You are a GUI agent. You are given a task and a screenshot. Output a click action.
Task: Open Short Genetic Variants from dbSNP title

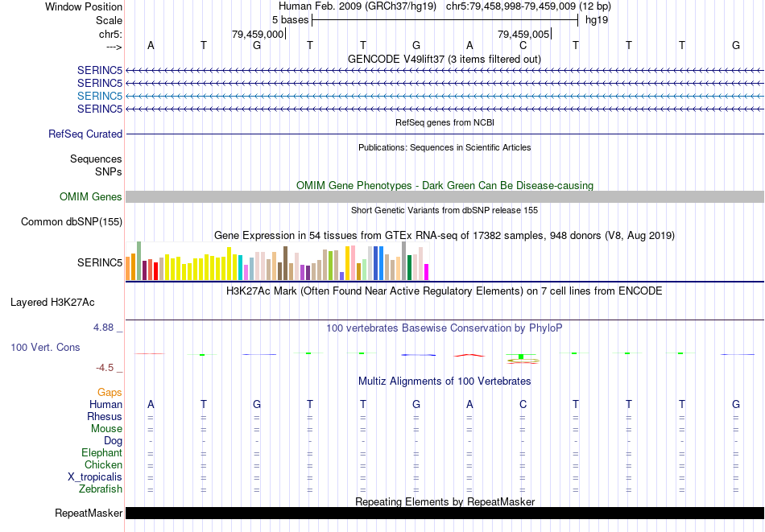pyautogui.click(x=445, y=210)
